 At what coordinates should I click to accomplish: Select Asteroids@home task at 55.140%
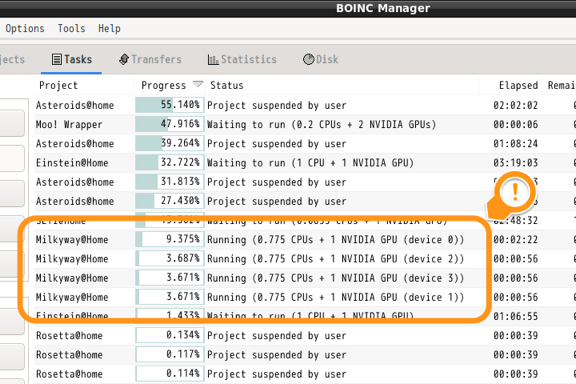tap(305, 105)
